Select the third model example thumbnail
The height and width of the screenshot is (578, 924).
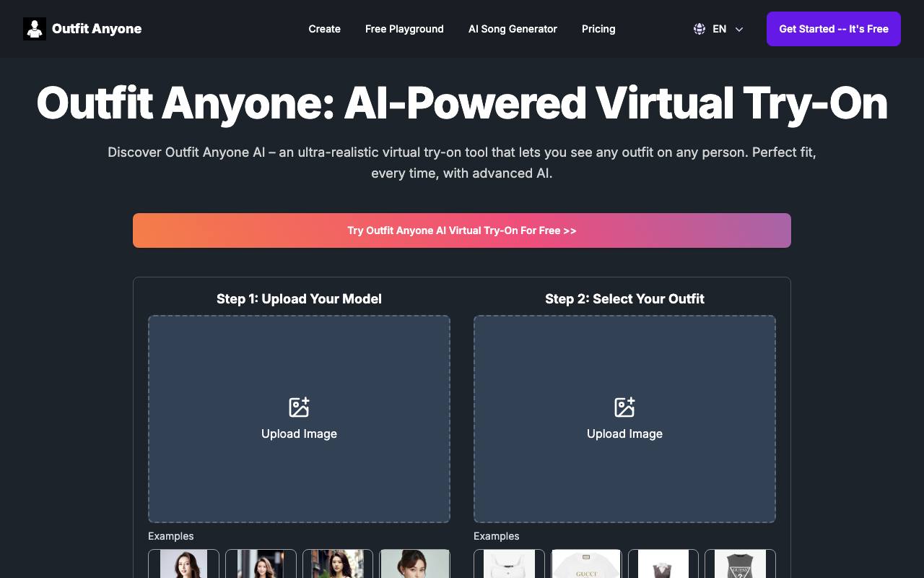(x=338, y=564)
